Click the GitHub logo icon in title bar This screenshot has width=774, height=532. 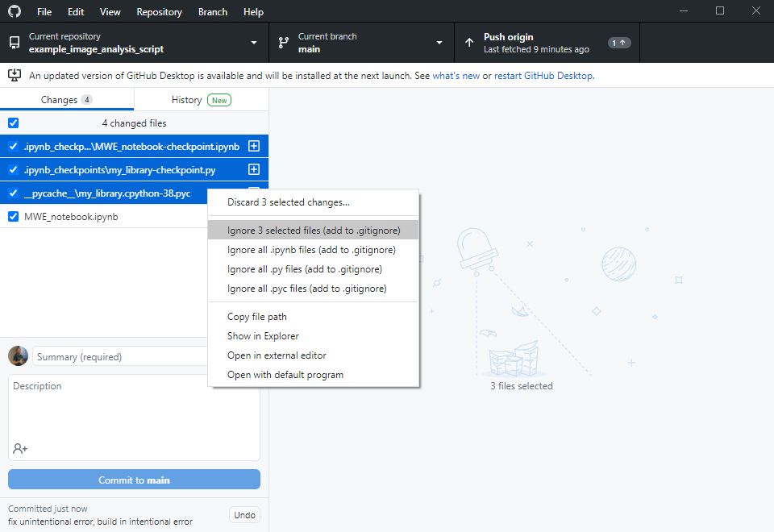coord(15,12)
